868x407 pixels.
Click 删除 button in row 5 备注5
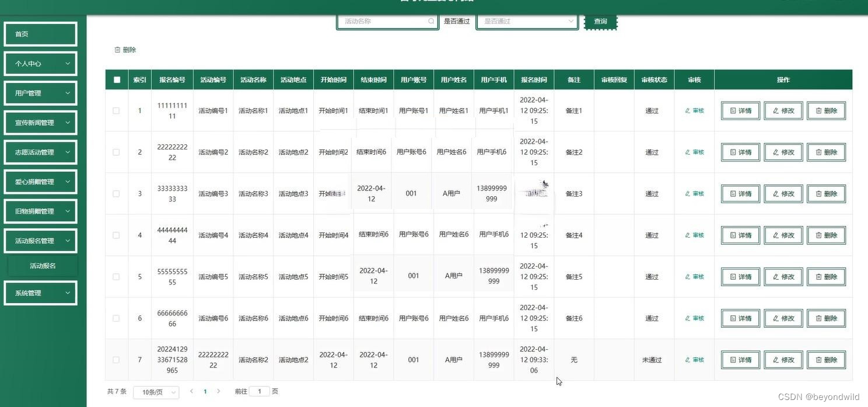[x=826, y=277]
